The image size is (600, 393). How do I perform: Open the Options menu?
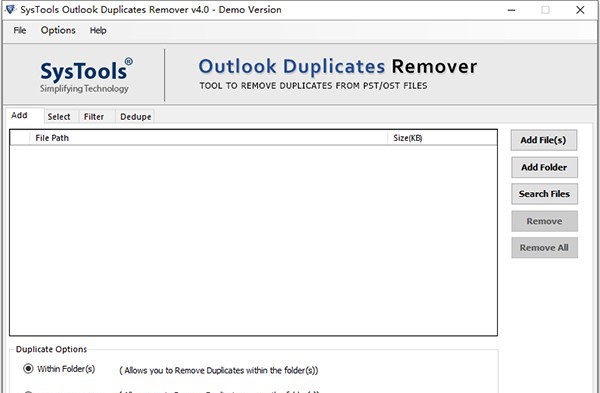tap(58, 30)
